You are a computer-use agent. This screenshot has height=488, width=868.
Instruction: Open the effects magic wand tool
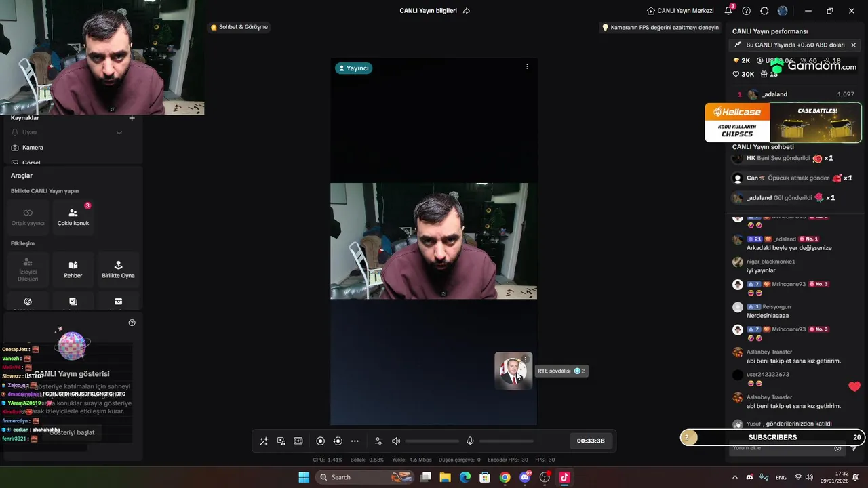coord(264,441)
